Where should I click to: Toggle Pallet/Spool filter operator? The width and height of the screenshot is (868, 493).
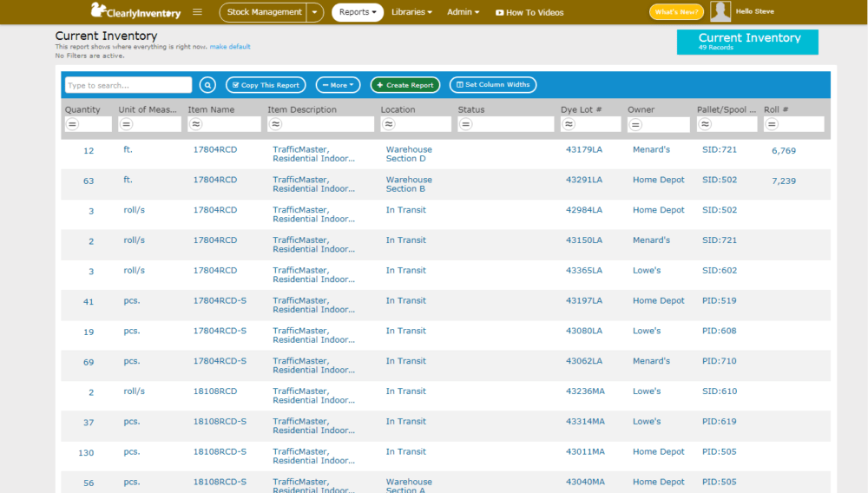click(705, 124)
